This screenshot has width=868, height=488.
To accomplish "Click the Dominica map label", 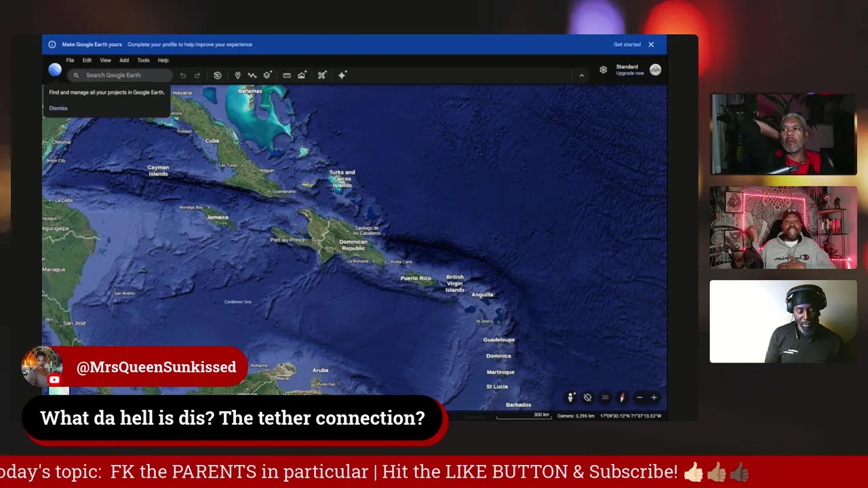I will point(498,356).
